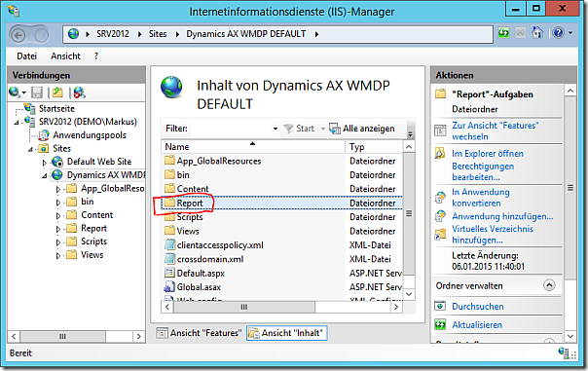Select the Report folder in content list
588x371 pixels.
190,203
